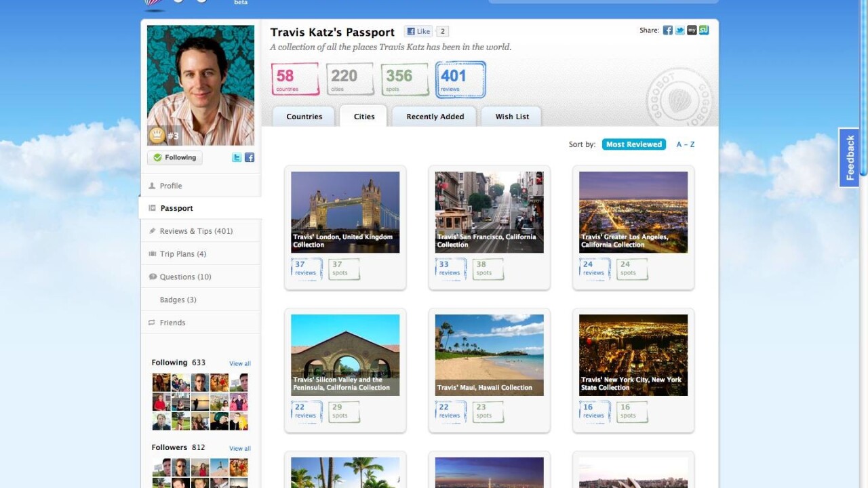This screenshot has height=488, width=868.
Task: Open Travis's Facebook profile icon under photo
Action: 250,157
